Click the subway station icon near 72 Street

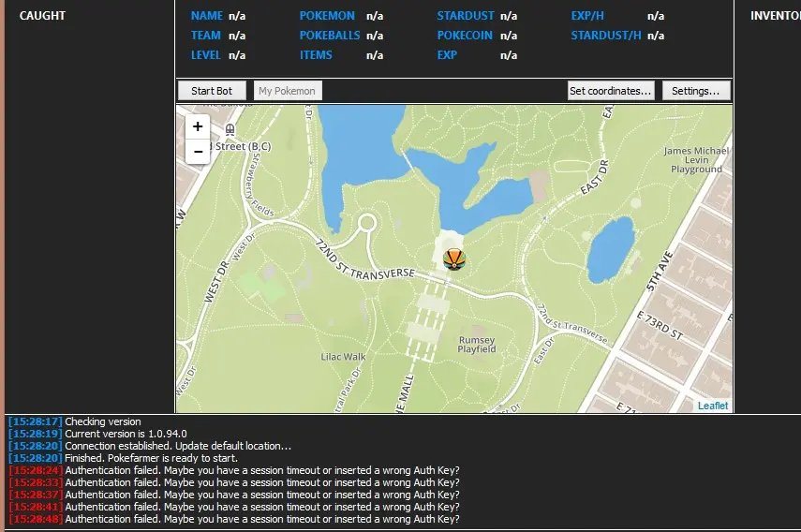pyautogui.click(x=230, y=129)
